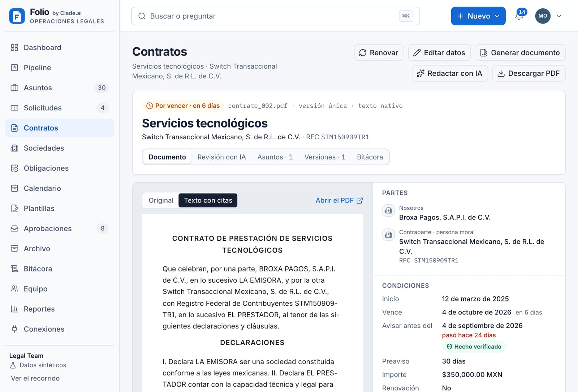This screenshot has height=392, width=578.
Task: Click the Hecho verificado shield badge
Action: pyautogui.click(x=474, y=347)
